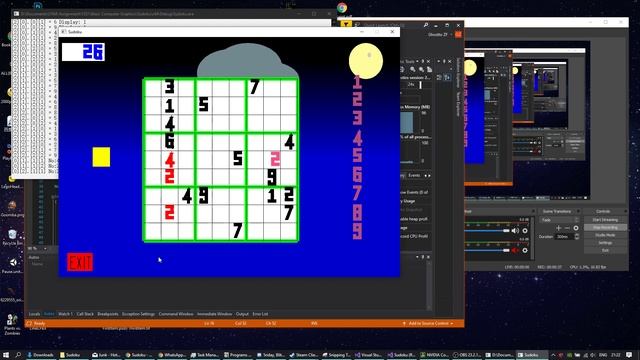The width and height of the screenshot is (640, 360).
Task: Open gear settings for second mixer channel
Action: point(525,250)
